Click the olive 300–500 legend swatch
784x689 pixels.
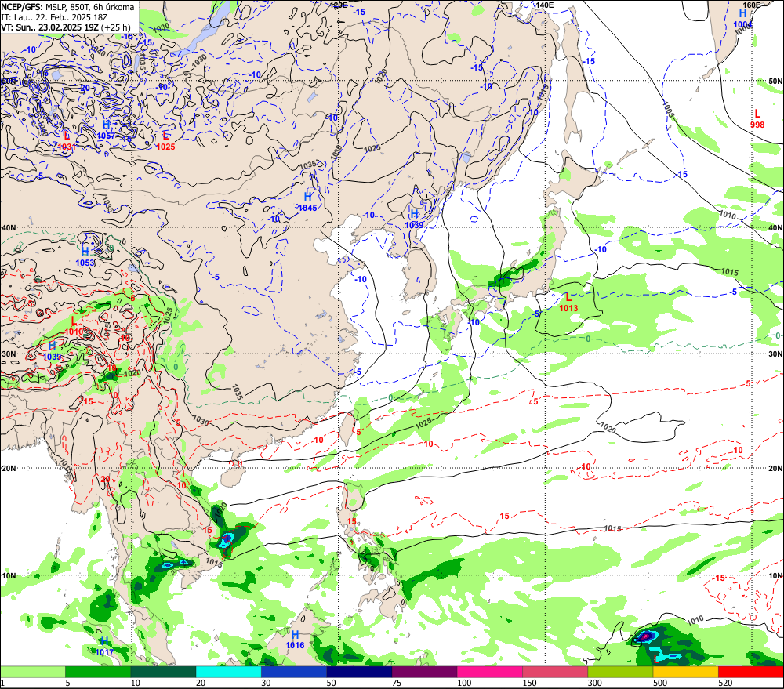click(x=620, y=672)
